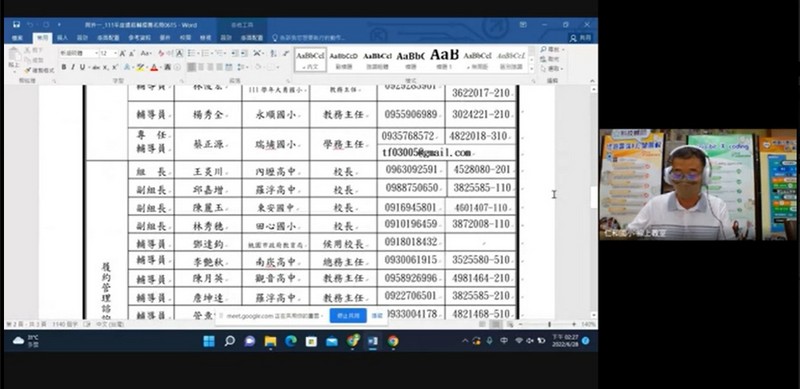
Task: Click the Find magnifier icon in ribbon
Action: [543, 50]
